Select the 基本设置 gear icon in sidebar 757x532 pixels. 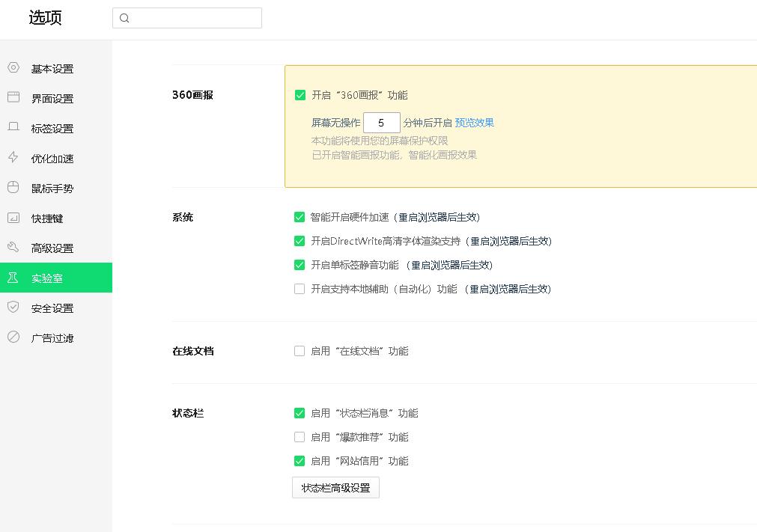(13, 68)
